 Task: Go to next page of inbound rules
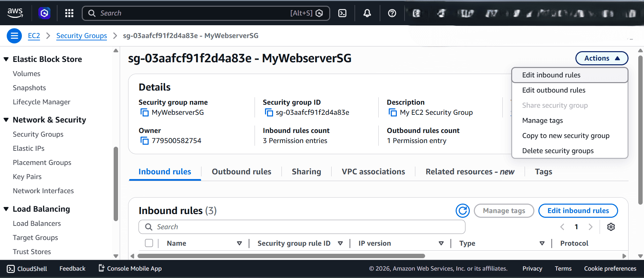pos(591,227)
